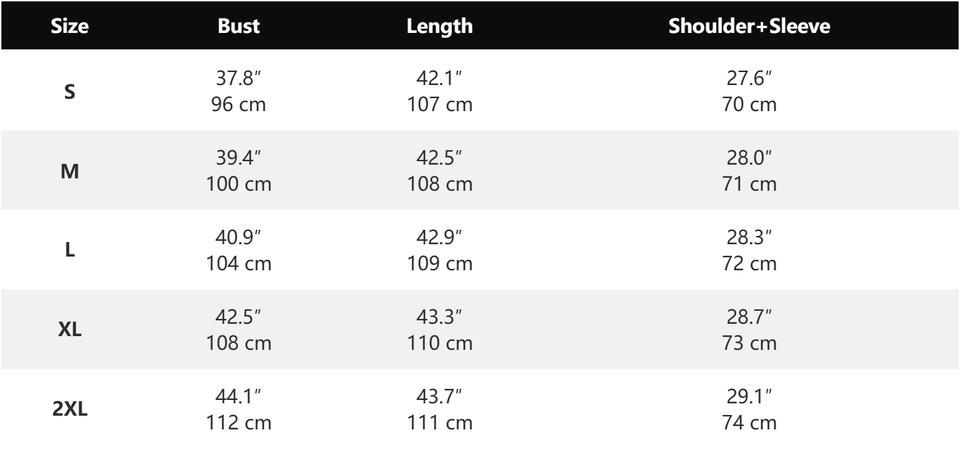Select the M size row label
The image size is (960, 450).
tap(70, 171)
